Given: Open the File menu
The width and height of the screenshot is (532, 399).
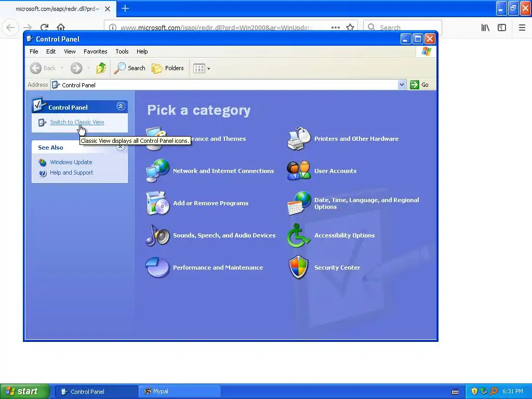Looking at the screenshot, I should point(34,51).
